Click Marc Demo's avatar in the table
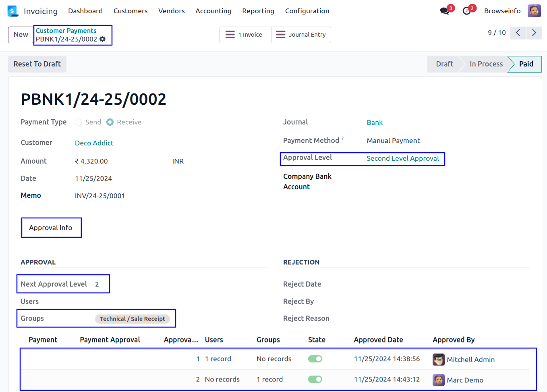Viewport: 547px width, 392px height. tap(438, 380)
